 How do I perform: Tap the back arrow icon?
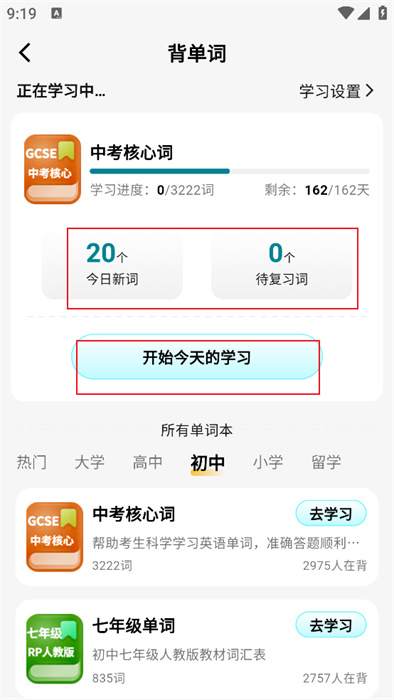coord(25,53)
